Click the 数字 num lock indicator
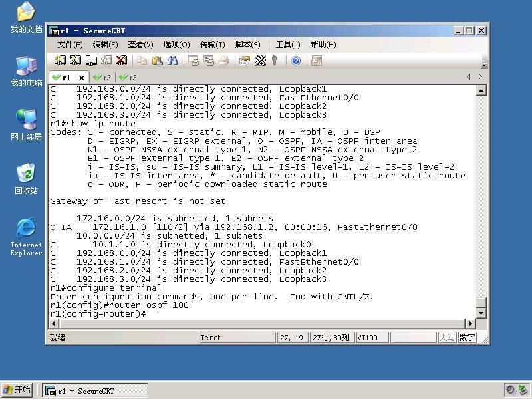 (467, 338)
